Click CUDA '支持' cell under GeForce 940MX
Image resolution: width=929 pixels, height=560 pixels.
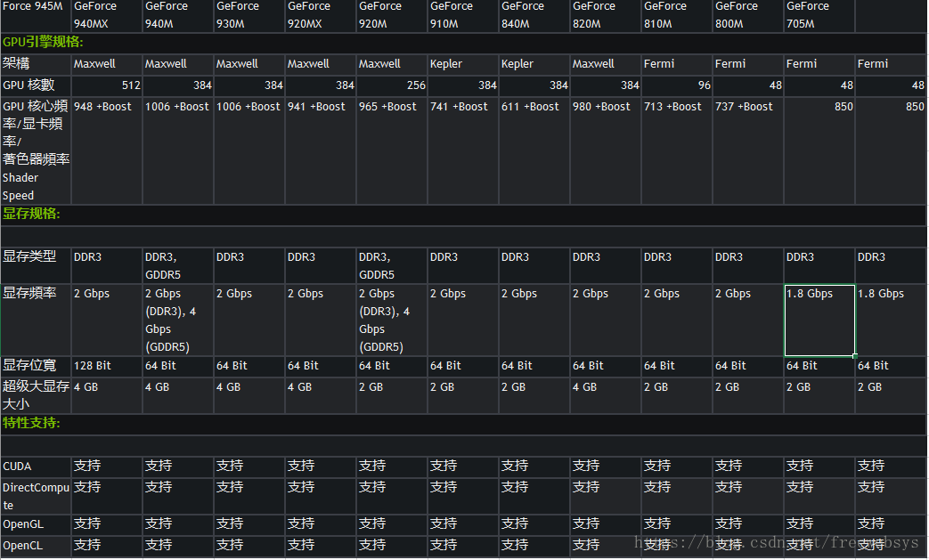pos(107,467)
